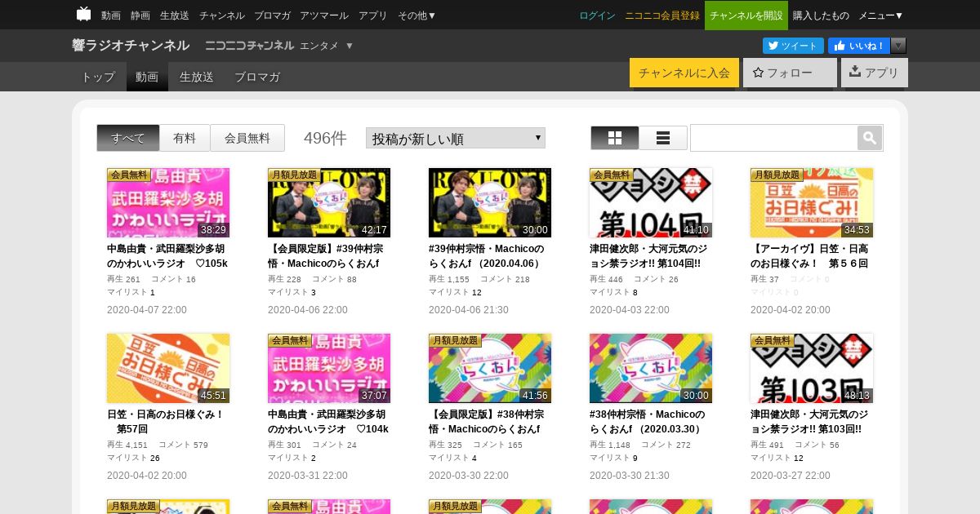Open ジョシ禁ラジオ 第103回 thumbnail

coord(812,368)
